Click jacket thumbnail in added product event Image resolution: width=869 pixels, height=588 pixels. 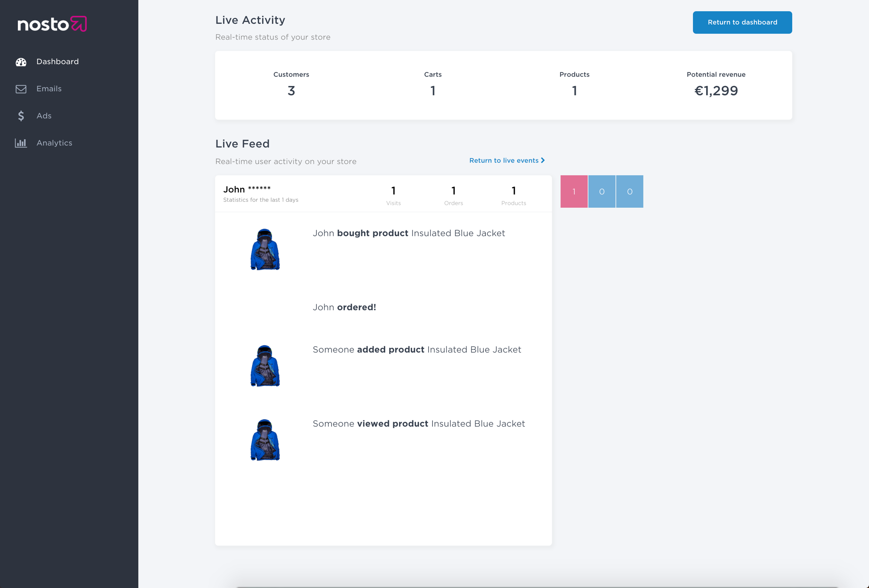(265, 365)
